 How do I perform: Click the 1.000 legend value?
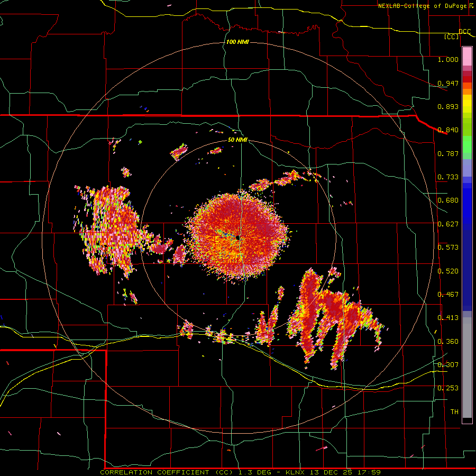pos(448,59)
